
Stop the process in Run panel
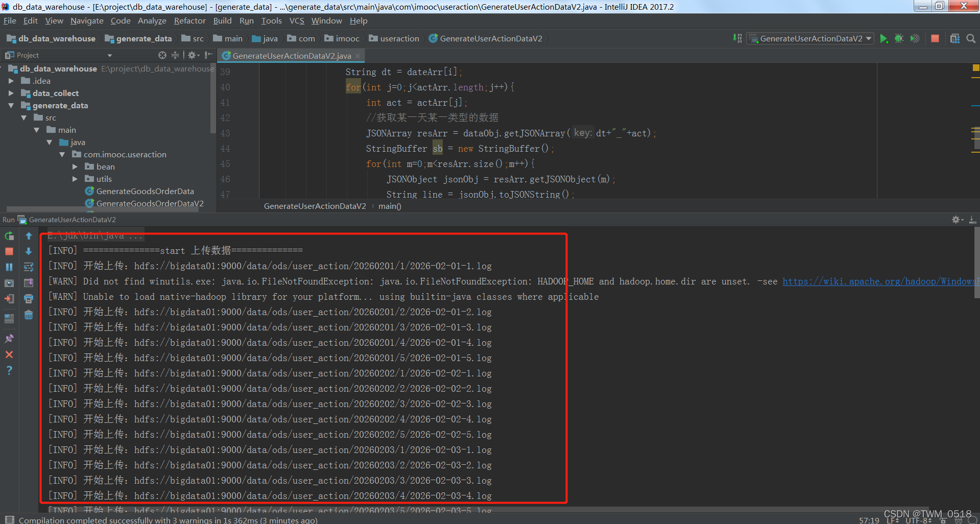coord(9,251)
